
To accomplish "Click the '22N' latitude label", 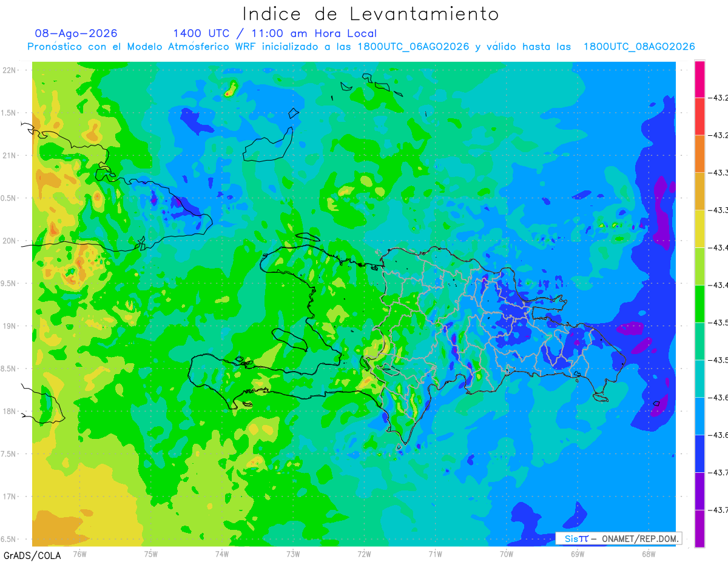I will click(10, 70).
